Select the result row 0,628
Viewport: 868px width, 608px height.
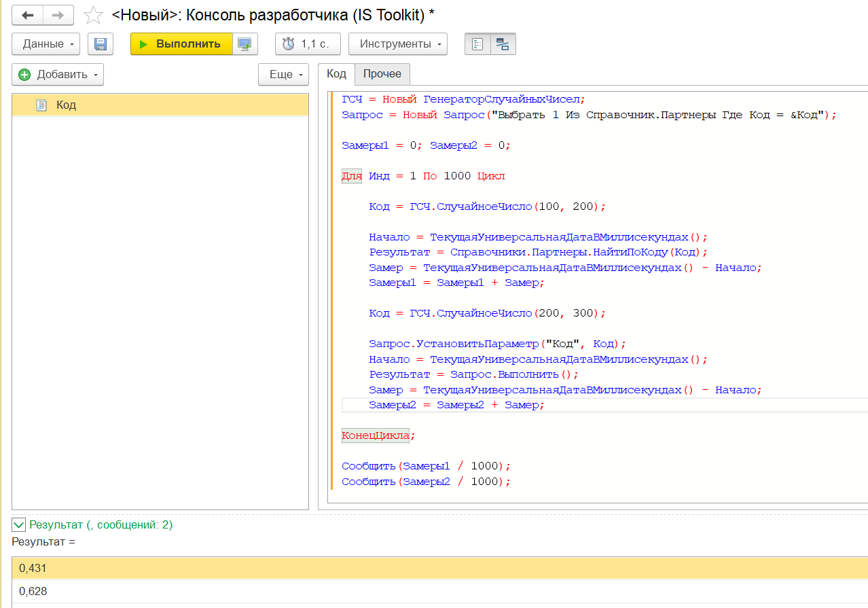click(439, 591)
